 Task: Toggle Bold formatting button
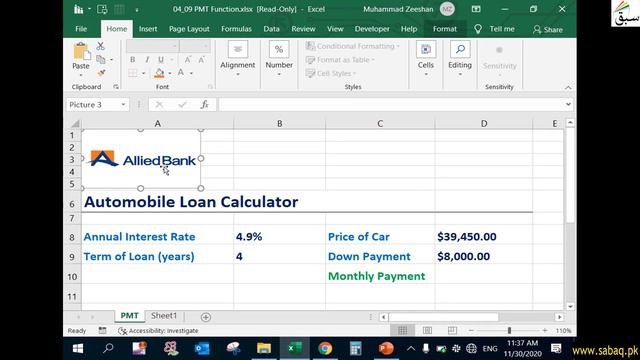132,60
